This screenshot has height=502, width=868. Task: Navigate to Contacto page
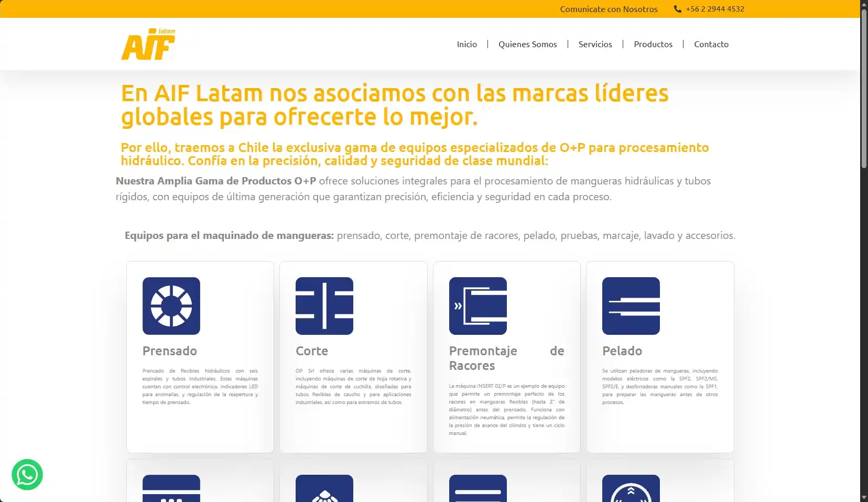point(711,45)
